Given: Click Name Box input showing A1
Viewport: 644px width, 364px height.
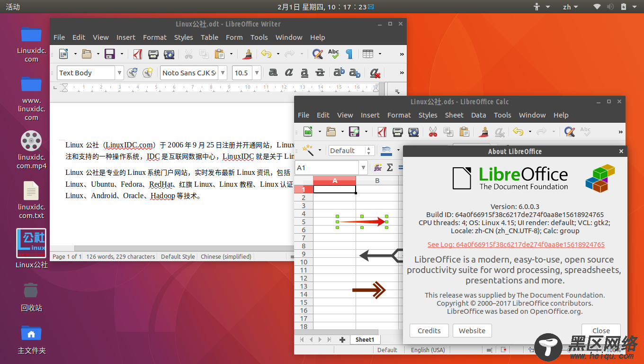Looking at the screenshot, I should tap(327, 168).
